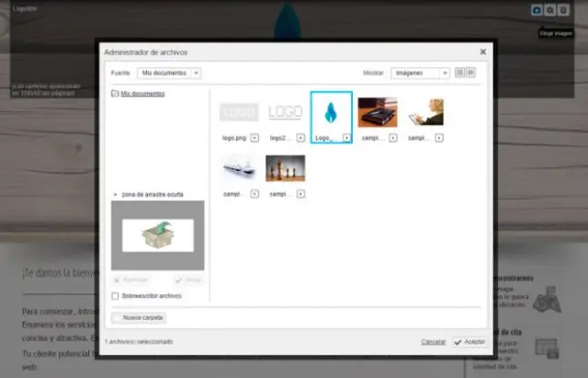Click the choose image camera icon
This screenshot has height=378, width=588.
click(x=537, y=10)
